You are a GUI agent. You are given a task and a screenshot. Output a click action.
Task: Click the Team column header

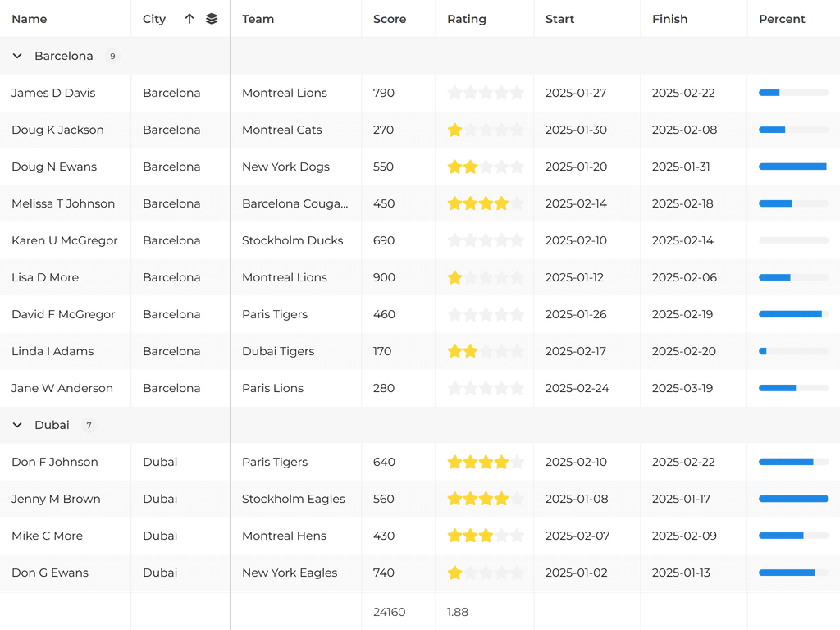(258, 19)
